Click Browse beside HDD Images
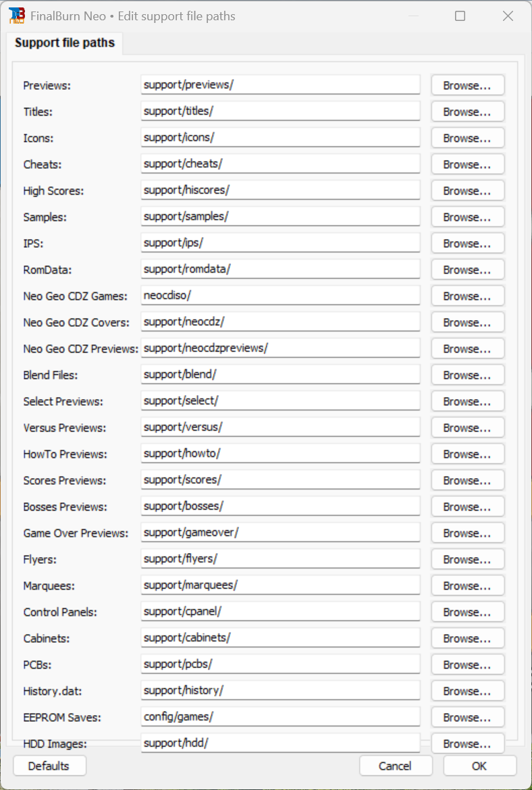This screenshot has height=790, width=532. coord(467,743)
